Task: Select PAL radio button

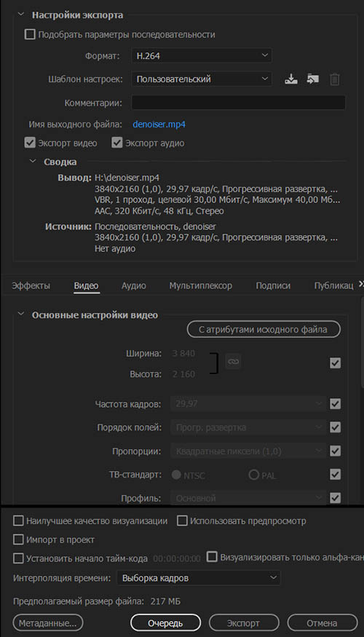Action: pos(253,475)
